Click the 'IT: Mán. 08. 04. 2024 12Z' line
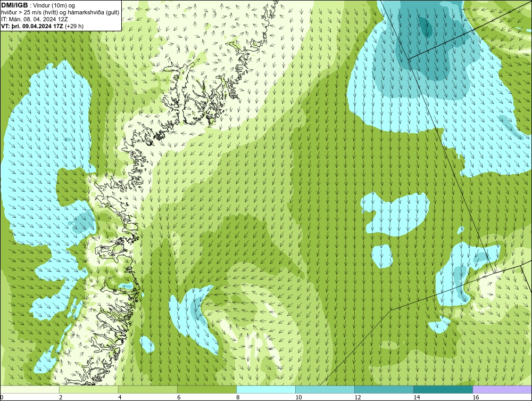This screenshot has width=532, height=401. 34,19
